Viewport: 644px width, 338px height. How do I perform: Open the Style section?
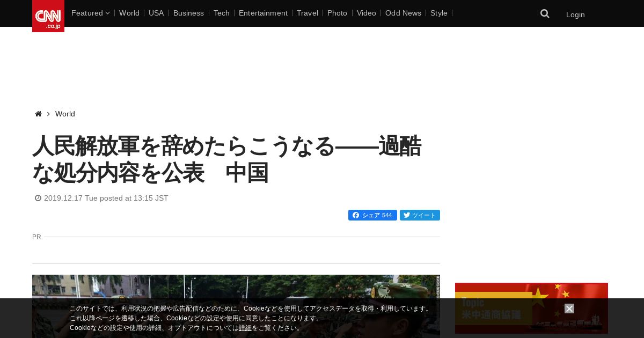coord(439,13)
